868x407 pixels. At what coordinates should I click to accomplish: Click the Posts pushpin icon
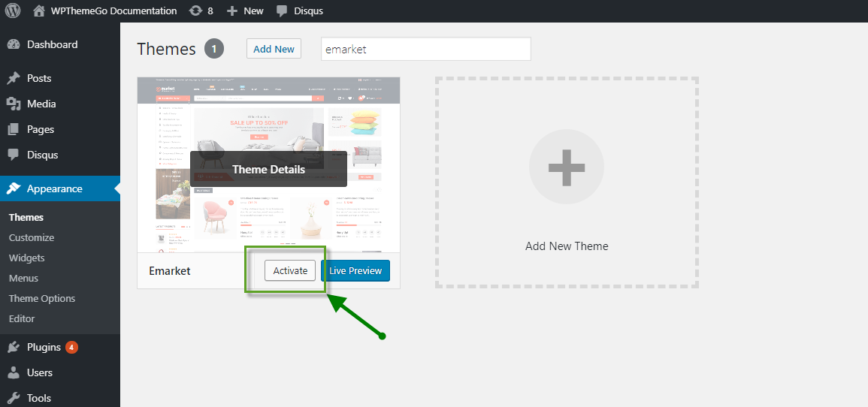tap(14, 79)
